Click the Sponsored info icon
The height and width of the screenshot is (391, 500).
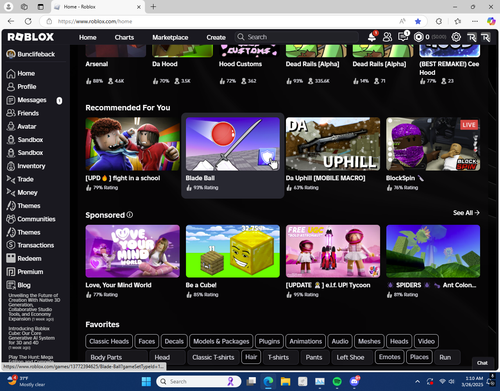(130, 215)
